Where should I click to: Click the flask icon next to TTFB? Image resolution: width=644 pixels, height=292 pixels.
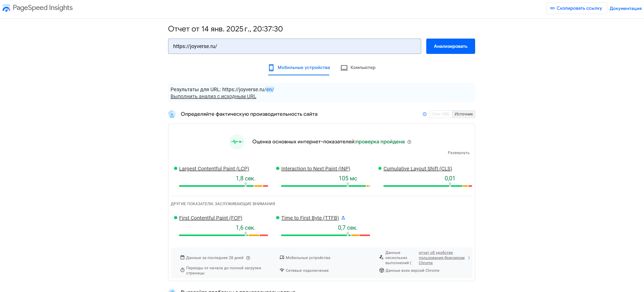click(343, 218)
